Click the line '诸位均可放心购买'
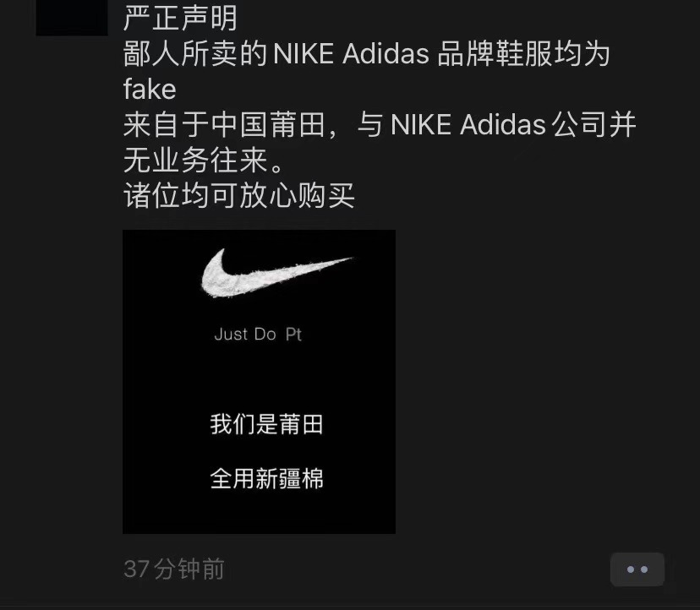Screen dimensions: 700x610 click(x=239, y=195)
